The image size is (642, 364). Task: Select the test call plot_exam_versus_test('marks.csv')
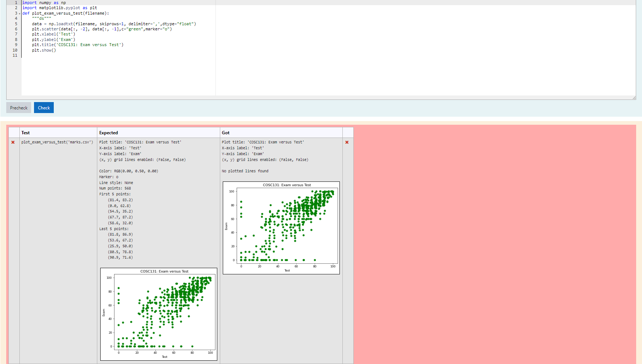[57, 142]
